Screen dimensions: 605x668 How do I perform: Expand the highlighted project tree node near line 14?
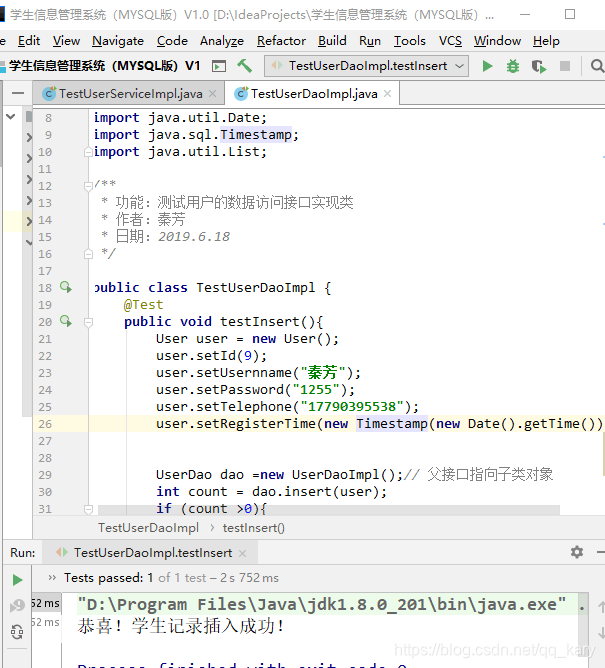pos(29,221)
